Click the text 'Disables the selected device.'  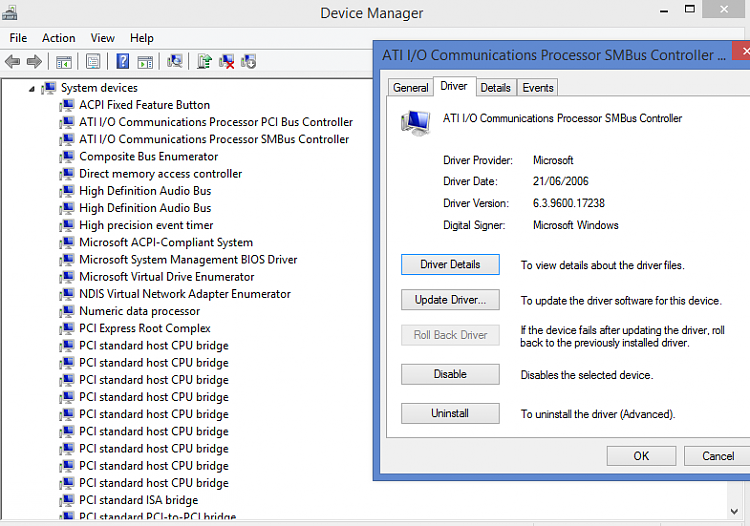tap(586, 375)
